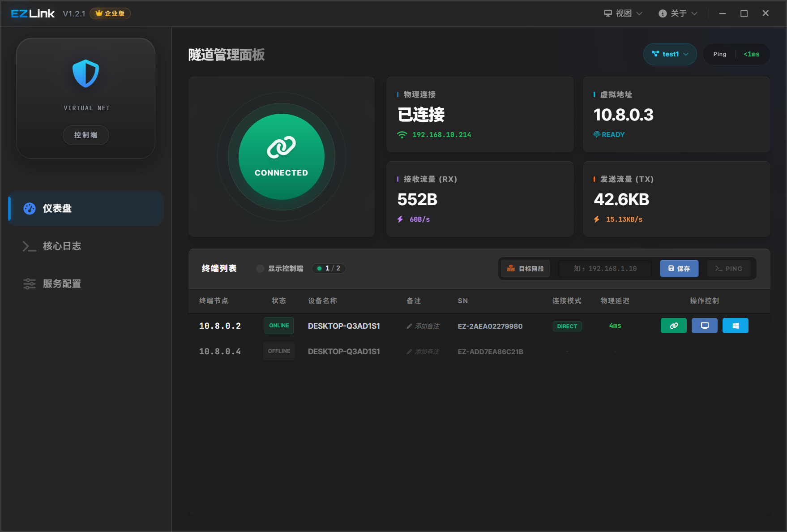Expand the test1 network dropdown
The width and height of the screenshot is (787, 532).
coord(670,54)
